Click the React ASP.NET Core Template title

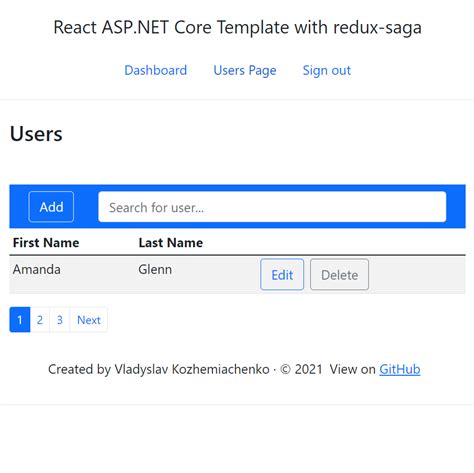point(237,27)
